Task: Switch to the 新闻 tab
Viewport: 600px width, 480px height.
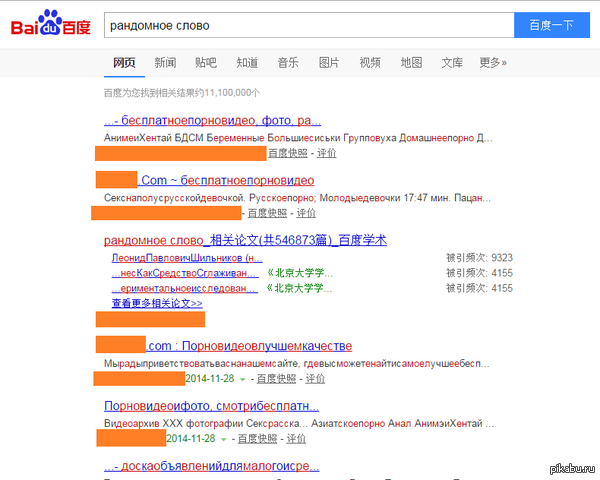Action: coord(165,62)
